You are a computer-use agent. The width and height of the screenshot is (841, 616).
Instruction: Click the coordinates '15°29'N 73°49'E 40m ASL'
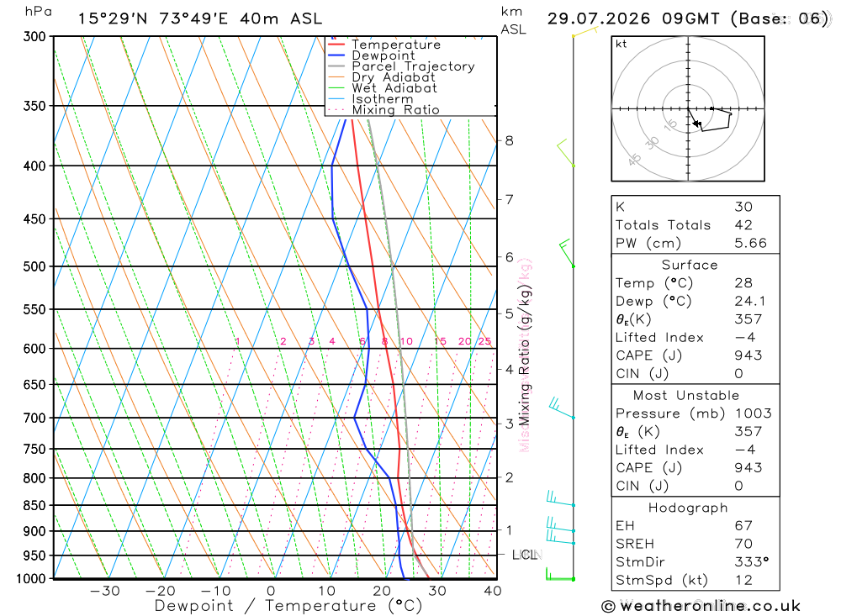[x=200, y=18]
